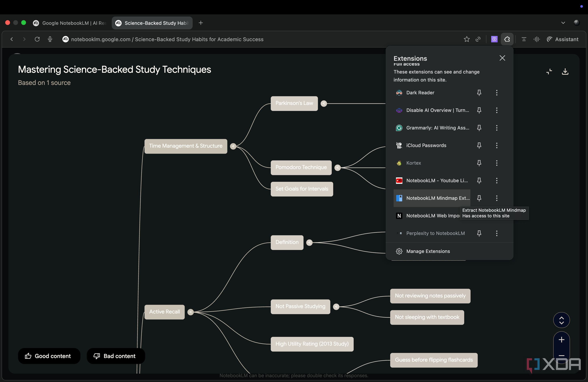
Task: Bookmark this page with the star icon
Action: tap(466, 39)
